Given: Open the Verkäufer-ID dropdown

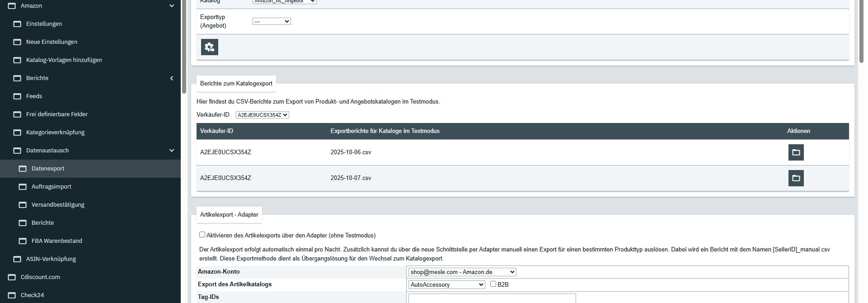Looking at the screenshot, I should point(262,115).
